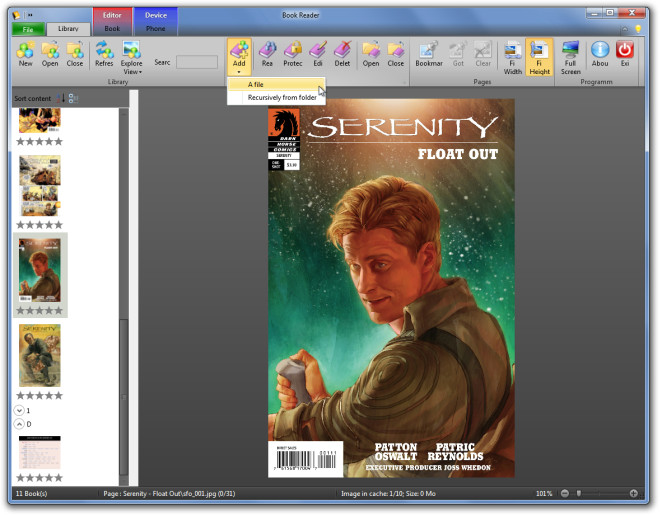This screenshot has height=515, width=660.
Task: Minimize the ribbon with the small arrow
Action: tap(625, 29)
